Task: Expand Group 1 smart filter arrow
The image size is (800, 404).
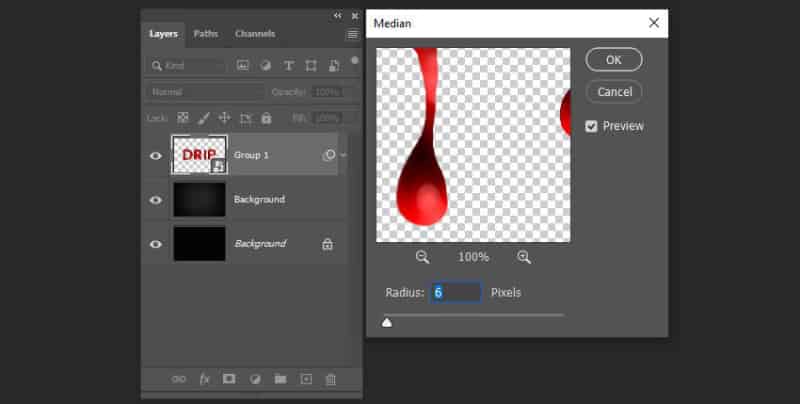Action: pos(344,155)
